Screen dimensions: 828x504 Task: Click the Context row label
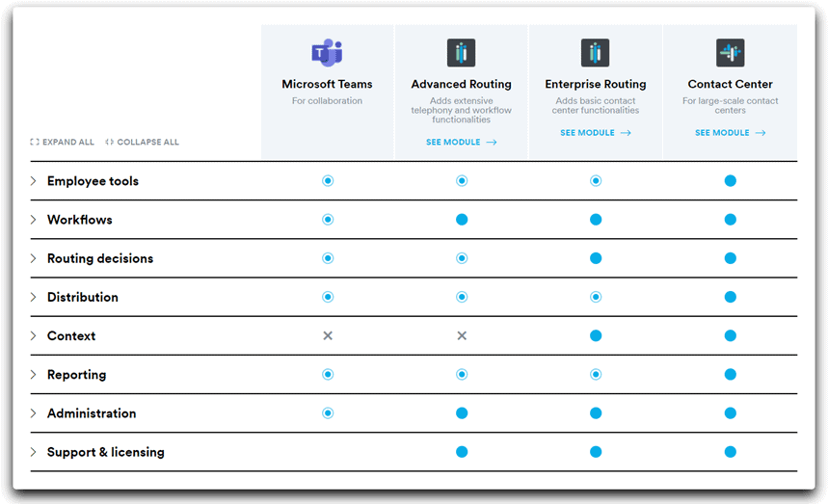[71, 335]
